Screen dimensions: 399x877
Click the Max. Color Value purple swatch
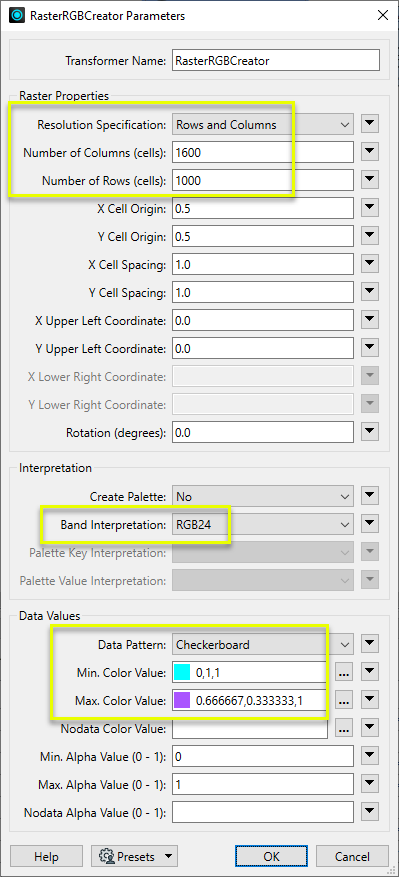[x=183, y=700]
